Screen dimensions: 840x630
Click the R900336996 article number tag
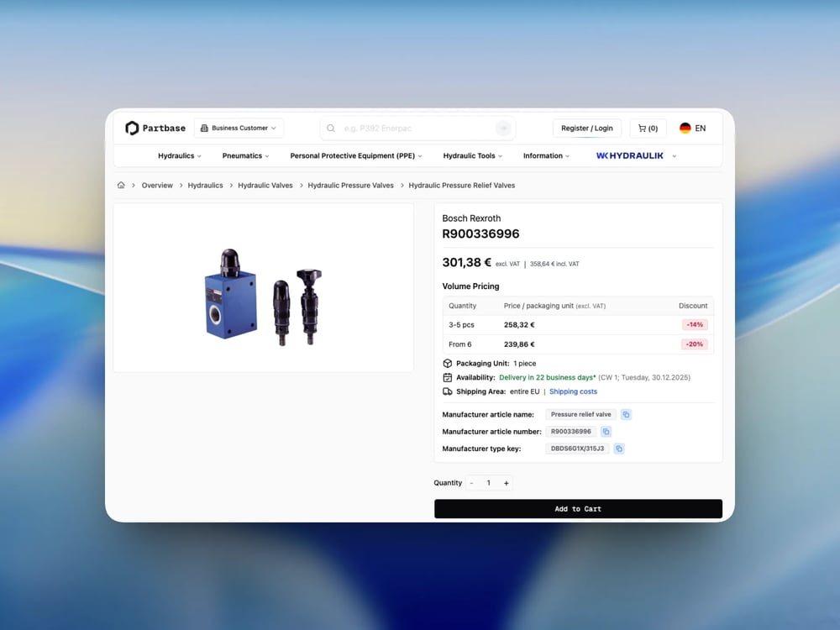570,432
